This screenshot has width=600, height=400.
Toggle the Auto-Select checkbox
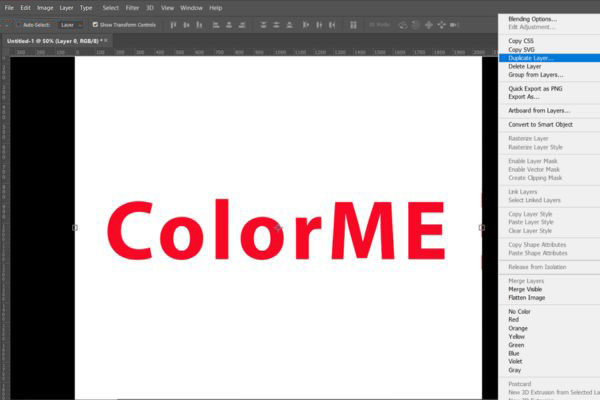point(18,25)
